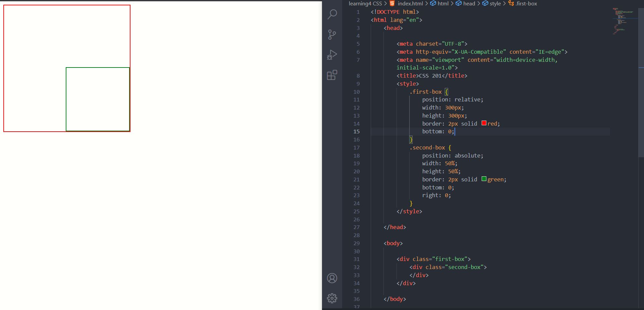Viewport: 644px width, 310px height.
Task: Open the index.html breadcrumb
Action: tap(406, 3)
